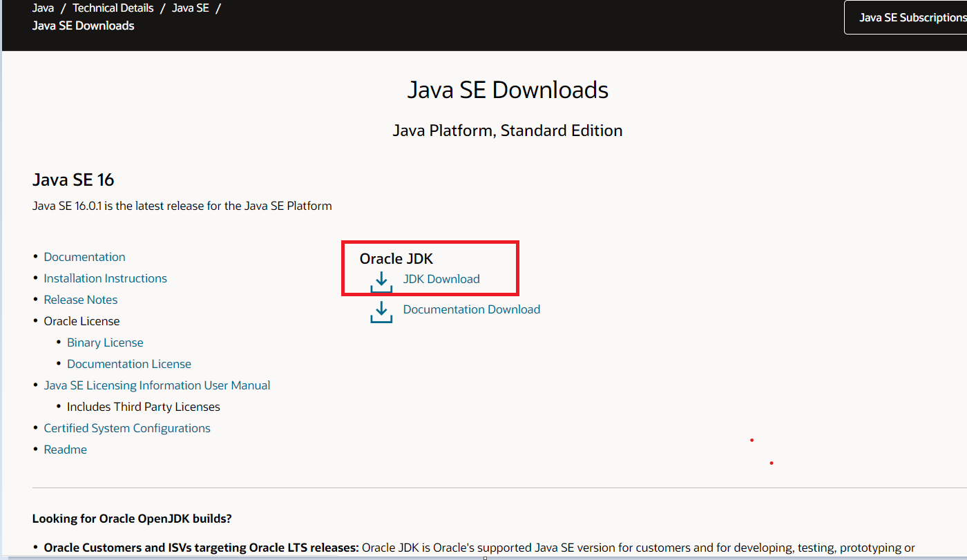Screen dimensions: 967x560
Task: Click 'Oracle Customers and ISVs targeting' text
Action: coord(201,548)
